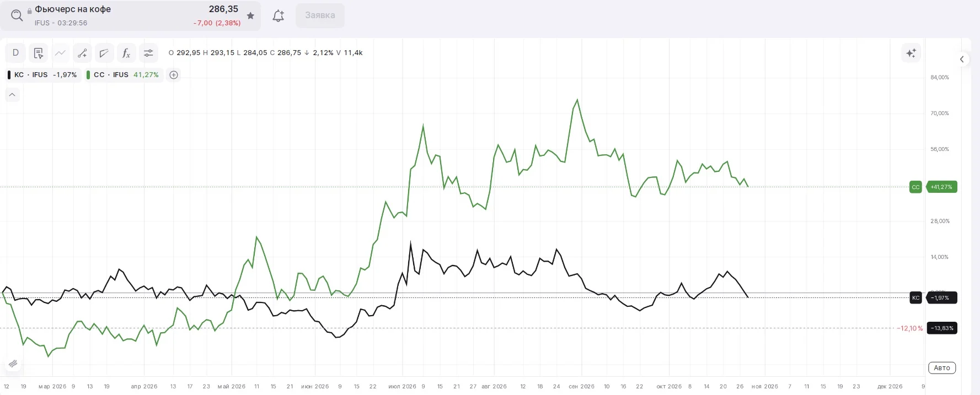Collapse the legend with chevron up
The width and height of the screenshot is (980, 395).
[12, 95]
